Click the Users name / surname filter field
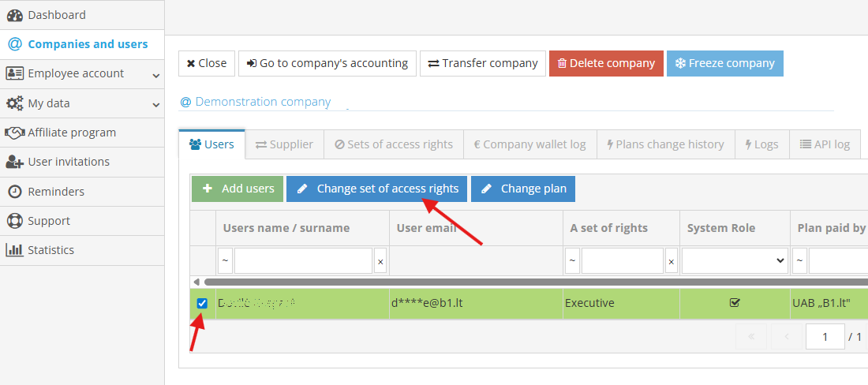The image size is (868, 385). tap(303, 260)
